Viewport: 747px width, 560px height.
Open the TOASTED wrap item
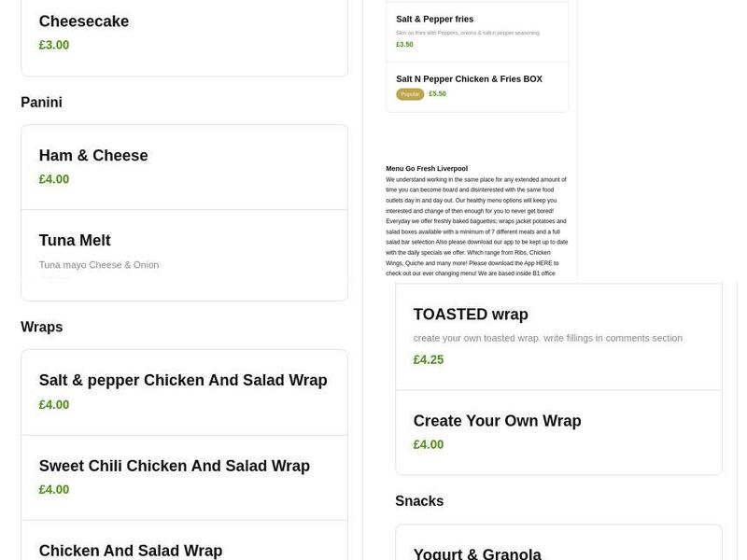coord(471,315)
